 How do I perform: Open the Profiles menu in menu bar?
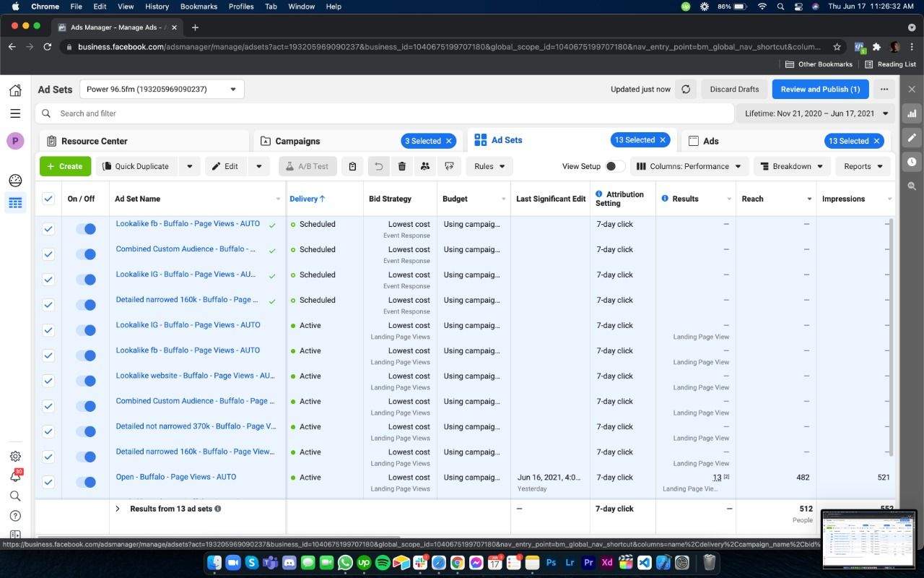coord(241,7)
